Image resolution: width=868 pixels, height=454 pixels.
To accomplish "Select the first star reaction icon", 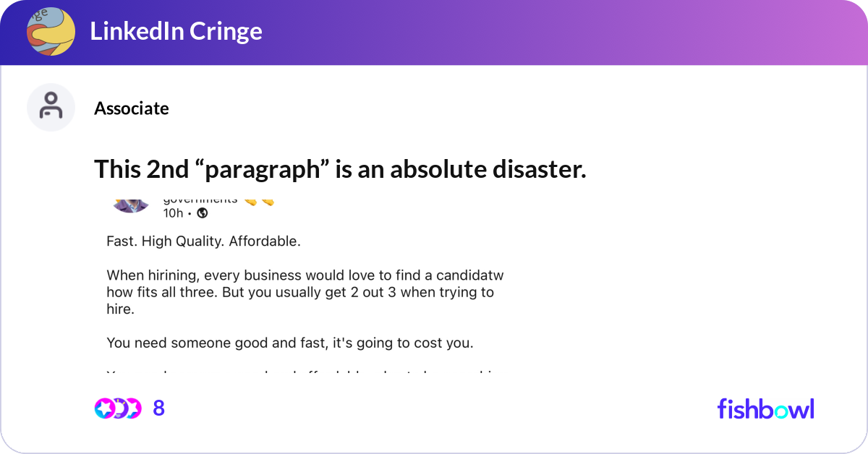I will tap(105, 408).
